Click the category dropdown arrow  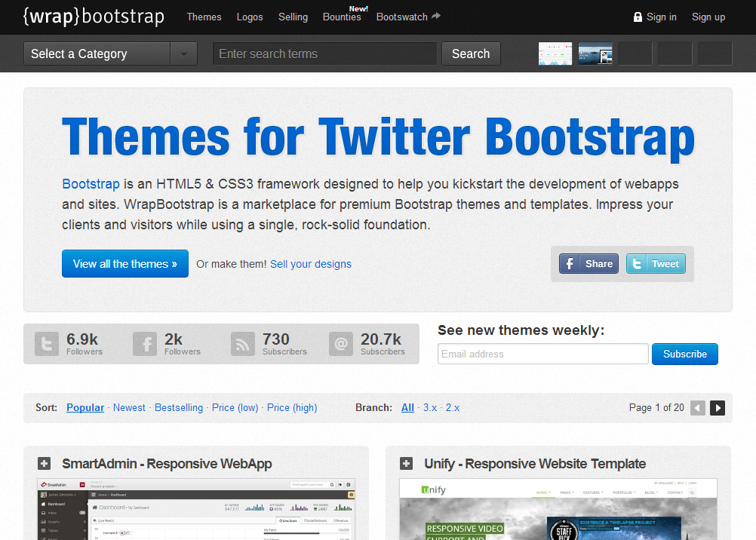click(x=183, y=54)
